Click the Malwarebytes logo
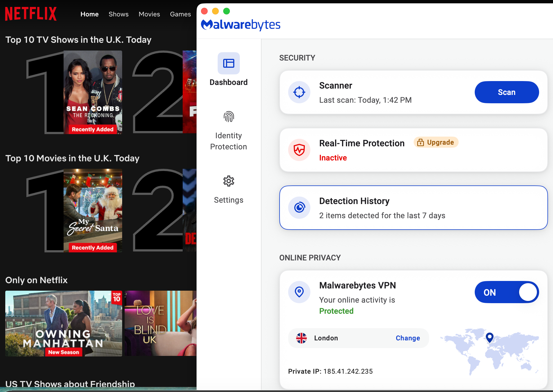The width and height of the screenshot is (553, 392). (240, 24)
